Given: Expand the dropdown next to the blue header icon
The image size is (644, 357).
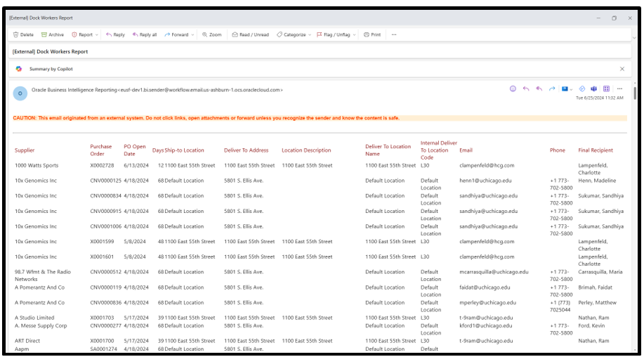Looking at the screenshot, I should click(571, 89).
